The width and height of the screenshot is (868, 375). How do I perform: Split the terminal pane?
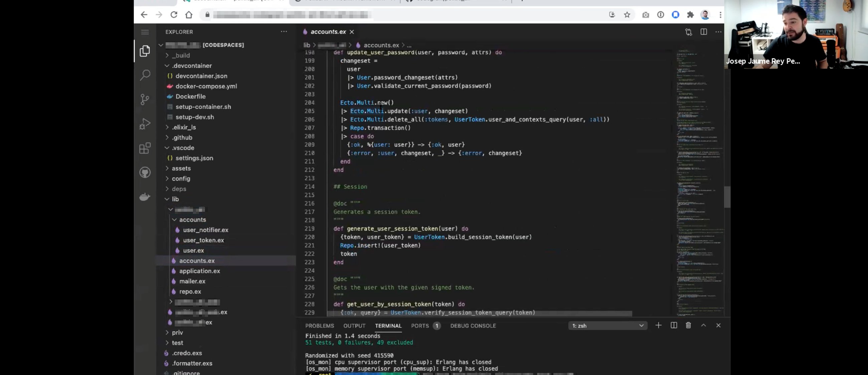click(x=674, y=326)
